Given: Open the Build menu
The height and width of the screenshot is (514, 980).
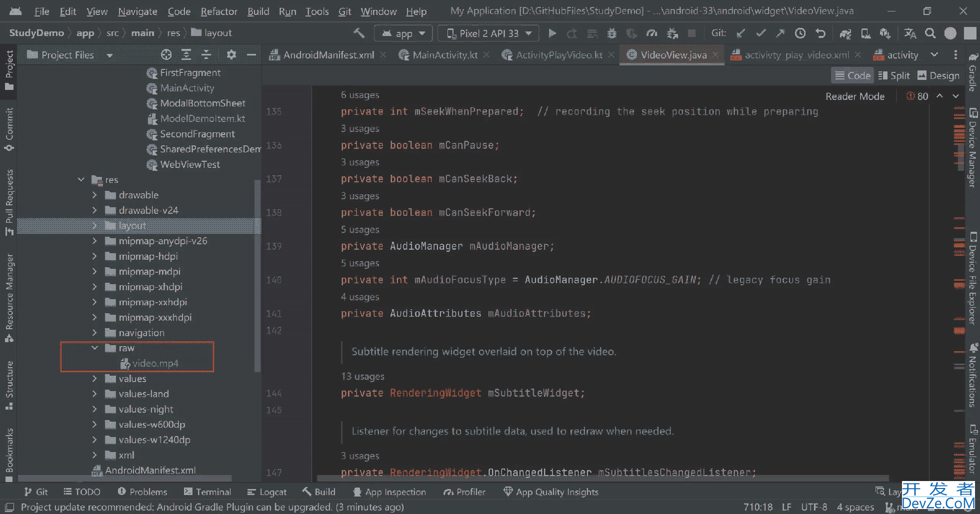Looking at the screenshot, I should (x=258, y=11).
